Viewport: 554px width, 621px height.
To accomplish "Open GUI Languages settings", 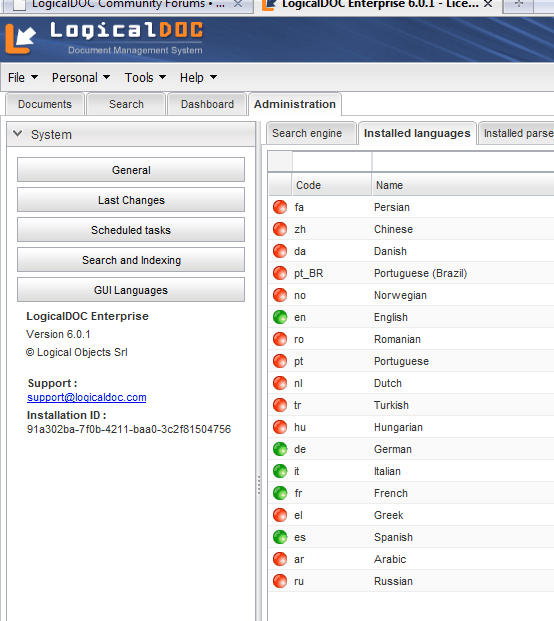I will coord(131,290).
